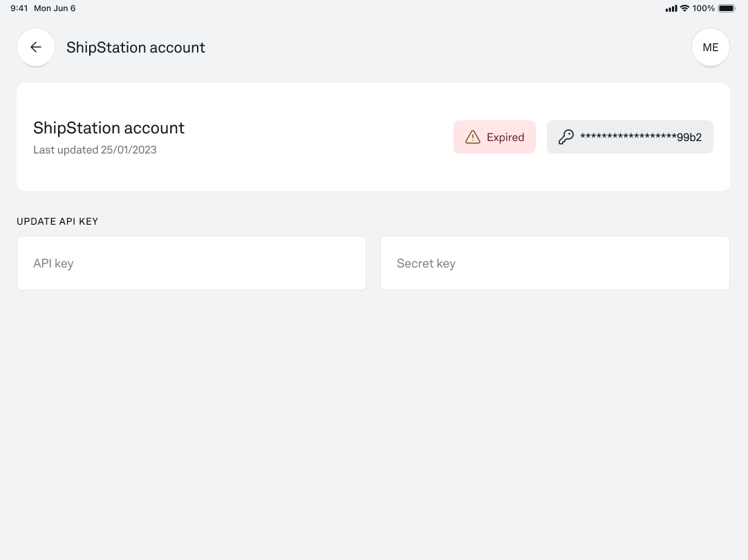
Task: Tap the cellular signal bars icon
Action: (x=671, y=8)
